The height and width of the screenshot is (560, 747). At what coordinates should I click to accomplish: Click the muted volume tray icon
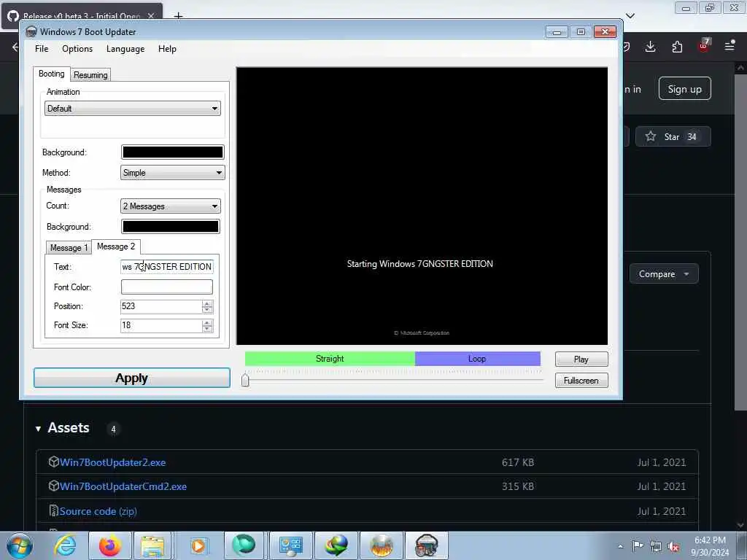point(673,546)
